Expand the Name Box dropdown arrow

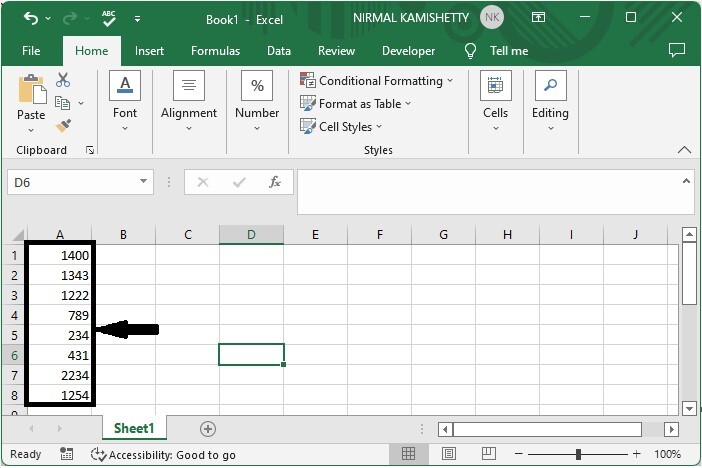(x=144, y=182)
